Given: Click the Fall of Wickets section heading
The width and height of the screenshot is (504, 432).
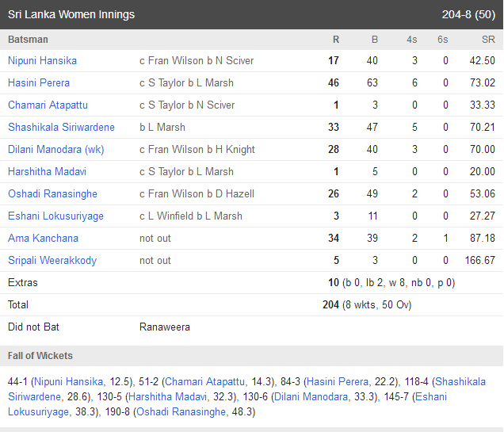Looking at the screenshot, I should pyautogui.click(x=40, y=356).
